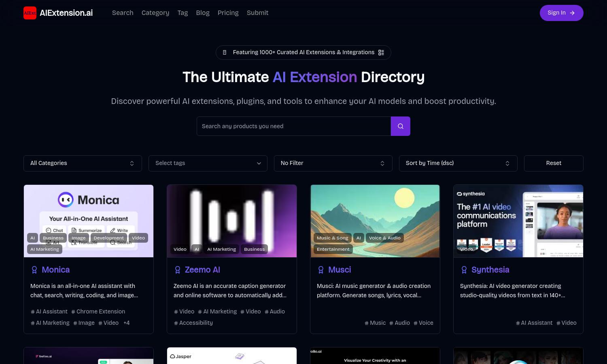607x364 pixels.
Task: Click the AI Marketing badge on Monica image
Action: [45, 249]
